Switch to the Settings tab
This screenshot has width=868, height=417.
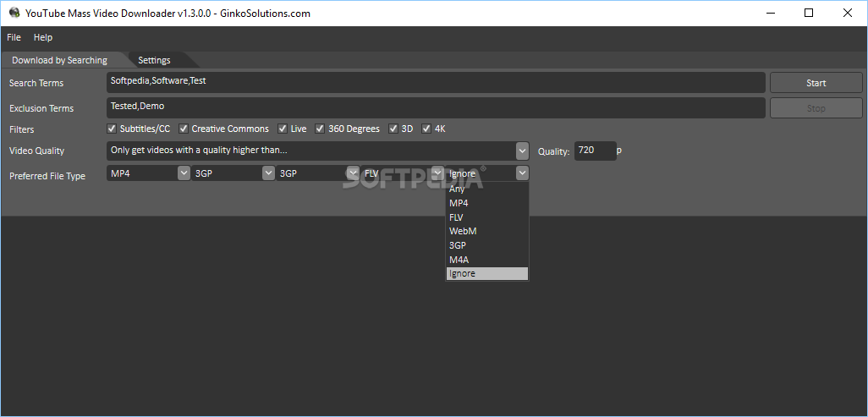tap(155, 60)
